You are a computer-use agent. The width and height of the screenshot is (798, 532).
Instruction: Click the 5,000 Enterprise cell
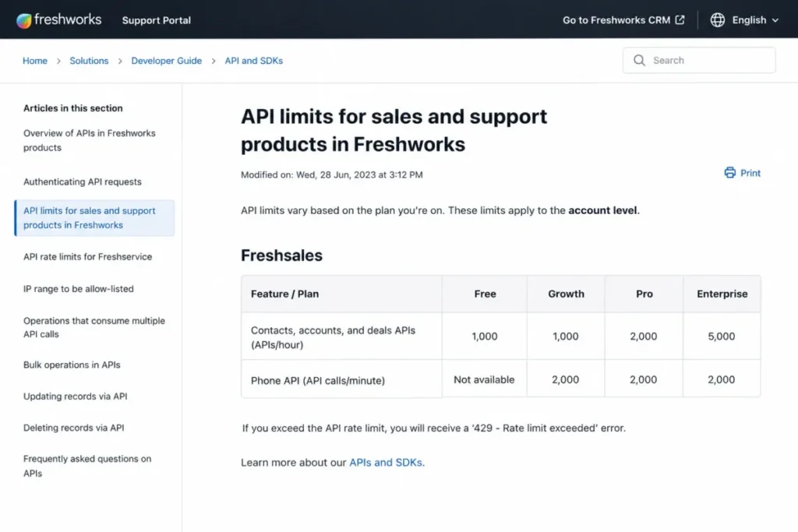point(721,336)
